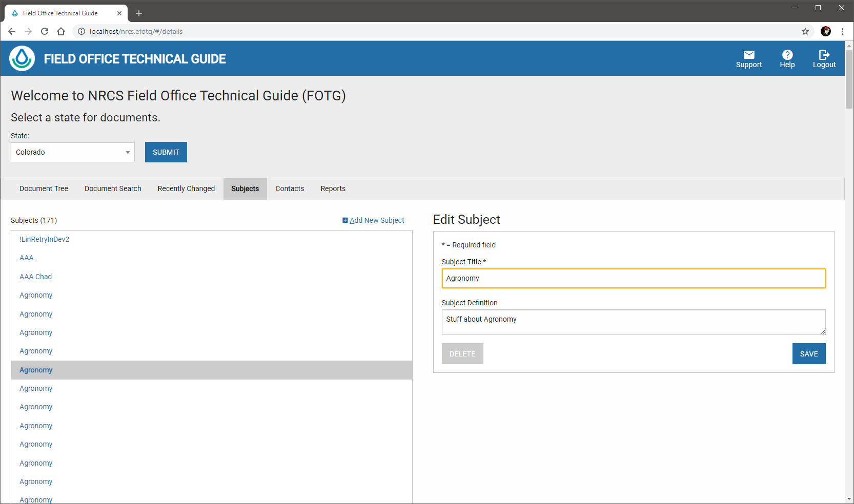The height and width of the screenshot is (504, 854).
Task: Bookmark this page with the star icon
Action: tap(805, 31)
